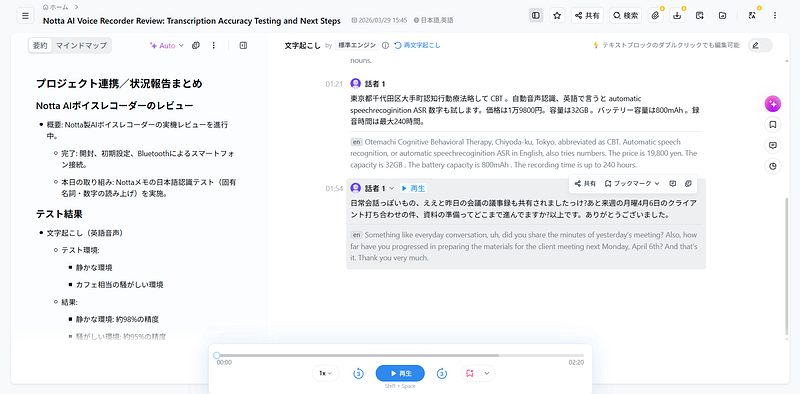800x394 pixels.
Task: Click the 02:20 total duration label
Action: (x=577, y=362)
